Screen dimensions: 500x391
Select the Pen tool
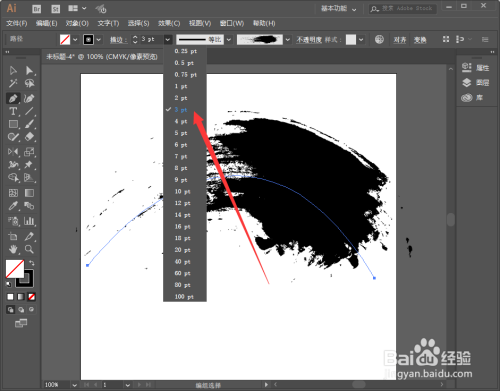13,98
